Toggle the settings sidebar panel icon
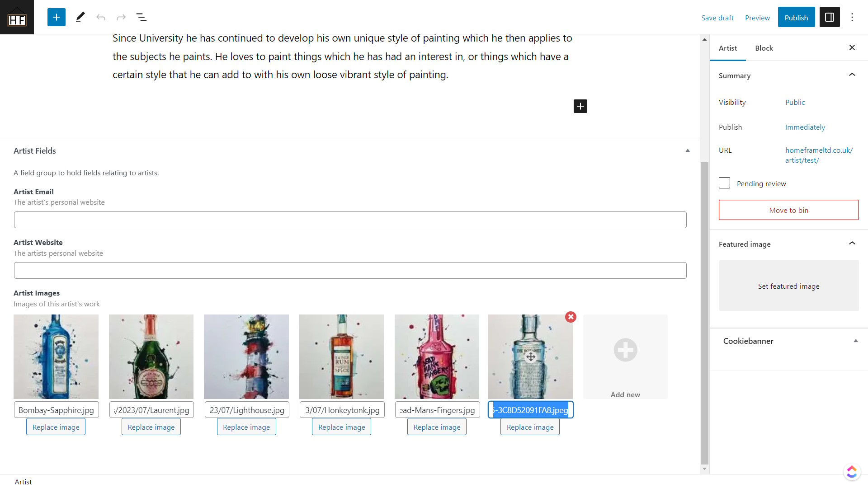This screenshot has height=488, width=868. click(x=830, y=17)
